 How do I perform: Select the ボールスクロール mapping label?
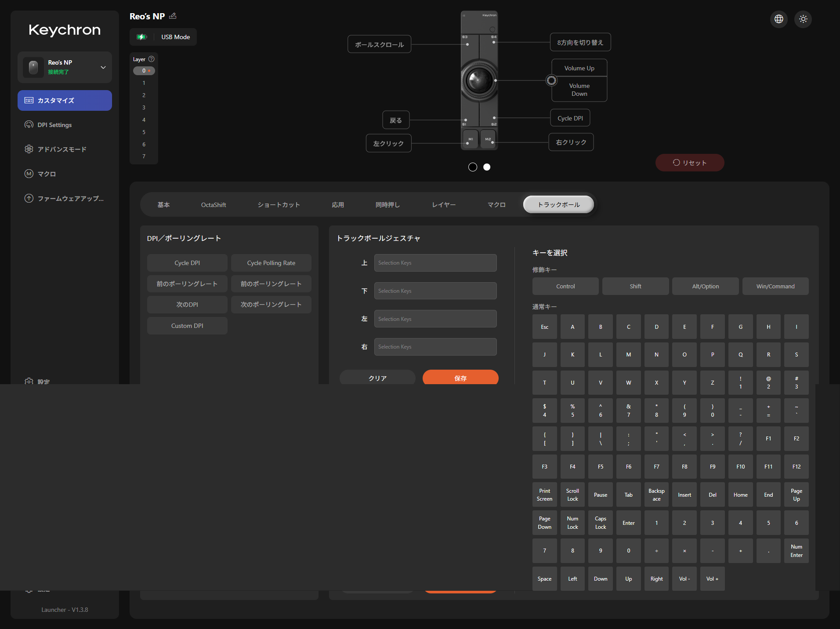[x=379, y=44]
